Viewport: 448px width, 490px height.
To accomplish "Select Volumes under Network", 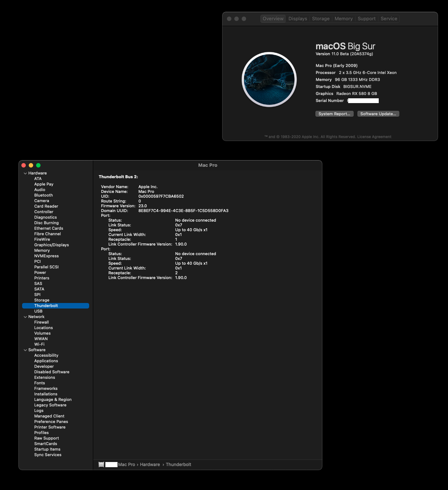I will [x=42, y=334].
